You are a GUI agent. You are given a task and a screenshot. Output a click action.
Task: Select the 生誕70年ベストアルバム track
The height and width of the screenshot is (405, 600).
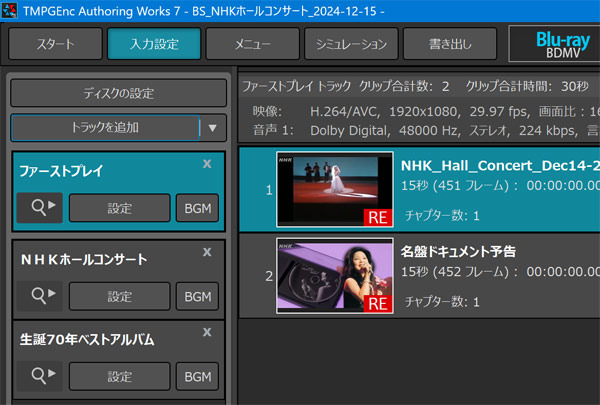(119, 360)
